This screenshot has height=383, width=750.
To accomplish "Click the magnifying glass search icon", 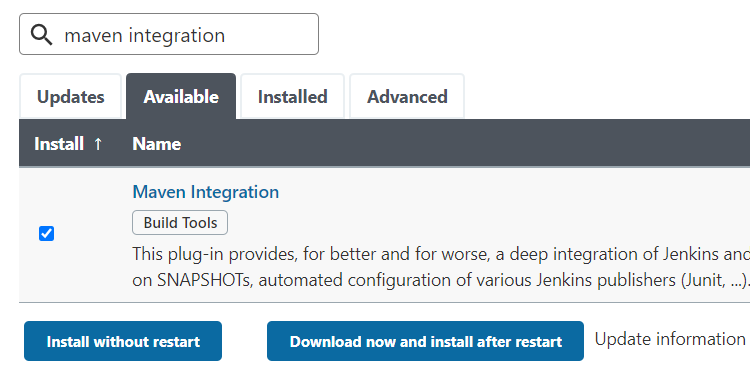I will point(41,35).
